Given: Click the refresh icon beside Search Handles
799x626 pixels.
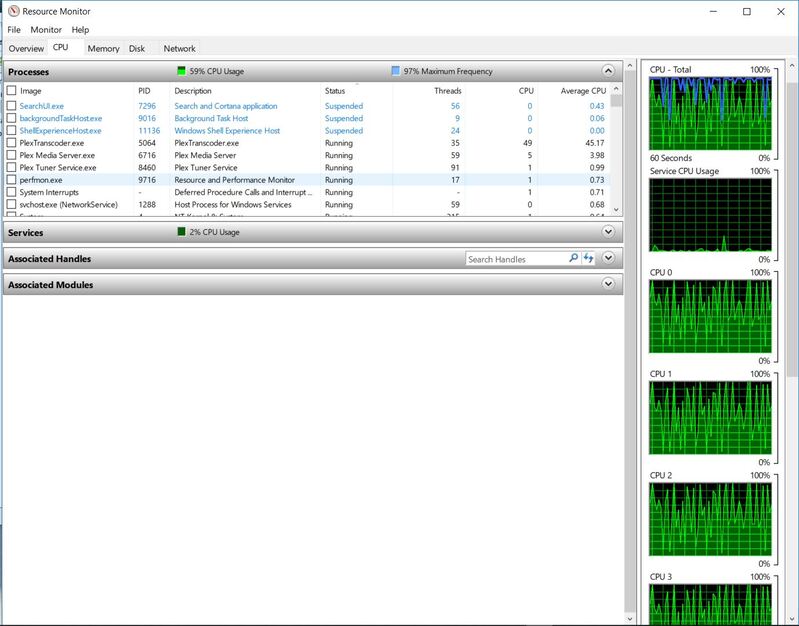Looking at the screenshot, I should point(589,258).
